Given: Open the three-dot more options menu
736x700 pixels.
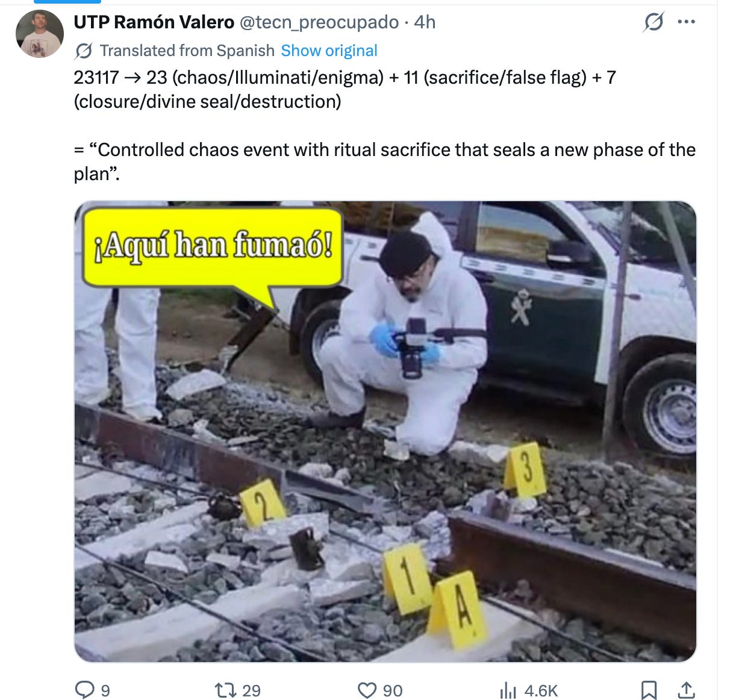Looking at the screenshot, I should click(x=686, y=22).
